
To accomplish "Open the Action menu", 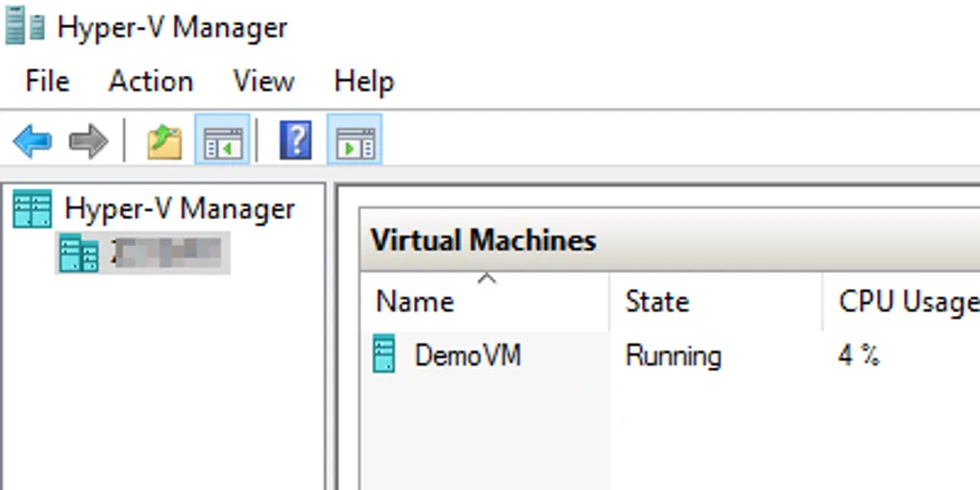I will pyautogui.click(x=151, y=82).
